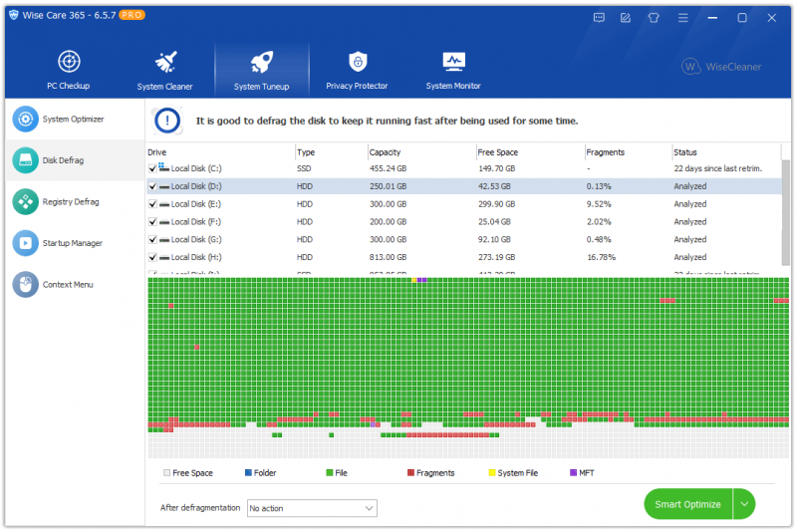Click the WiseCleaner logo
797x532 pixels.
tap(721, 67)
